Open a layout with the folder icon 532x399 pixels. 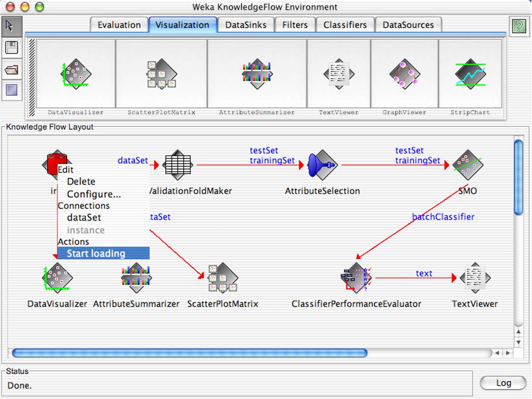[12, 70]
